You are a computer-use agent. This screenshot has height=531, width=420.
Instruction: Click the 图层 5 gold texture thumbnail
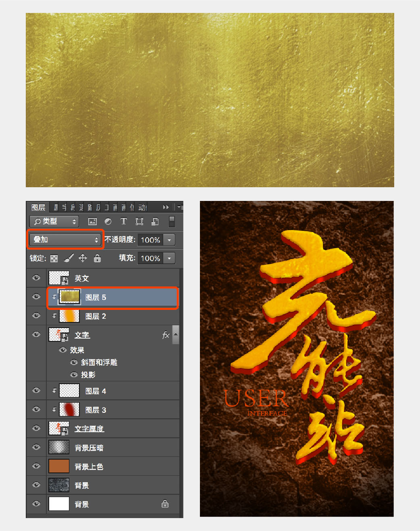click(69, 297)
